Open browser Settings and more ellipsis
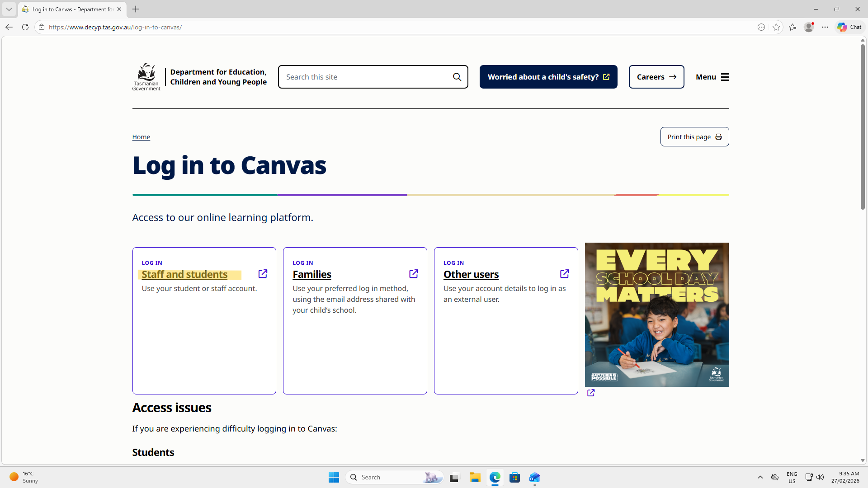 (x=825, y=27)
